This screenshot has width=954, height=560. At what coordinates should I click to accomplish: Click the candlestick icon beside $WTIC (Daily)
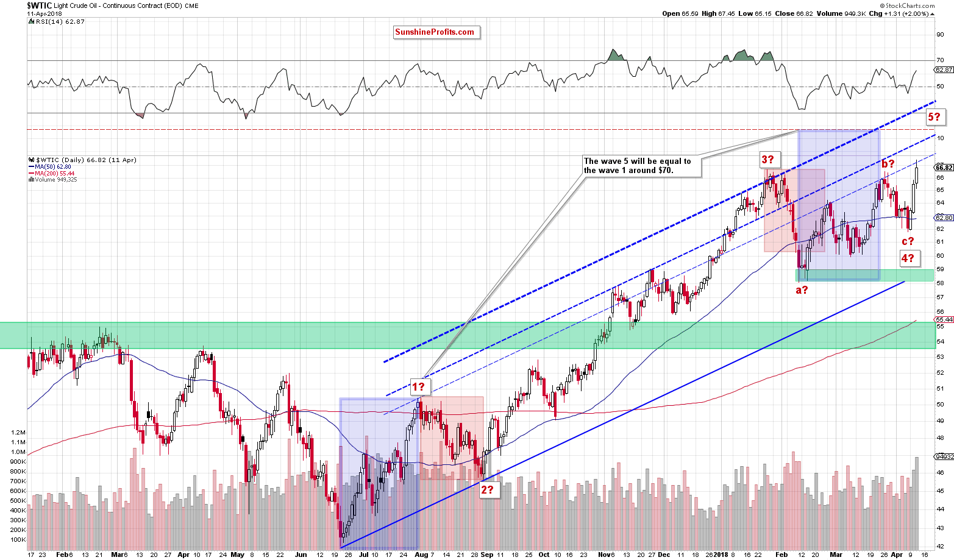pyautogui.click(x=32, y=160)
